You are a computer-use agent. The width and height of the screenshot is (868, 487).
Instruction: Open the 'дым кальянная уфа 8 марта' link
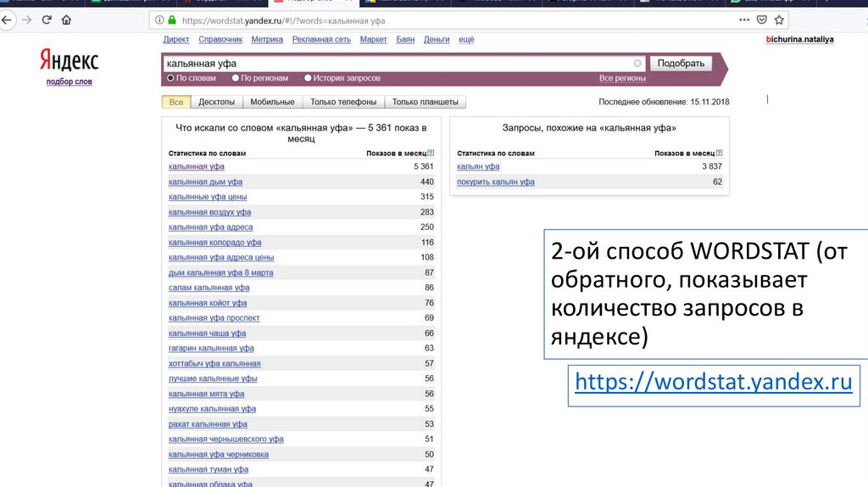coord(221,272)
